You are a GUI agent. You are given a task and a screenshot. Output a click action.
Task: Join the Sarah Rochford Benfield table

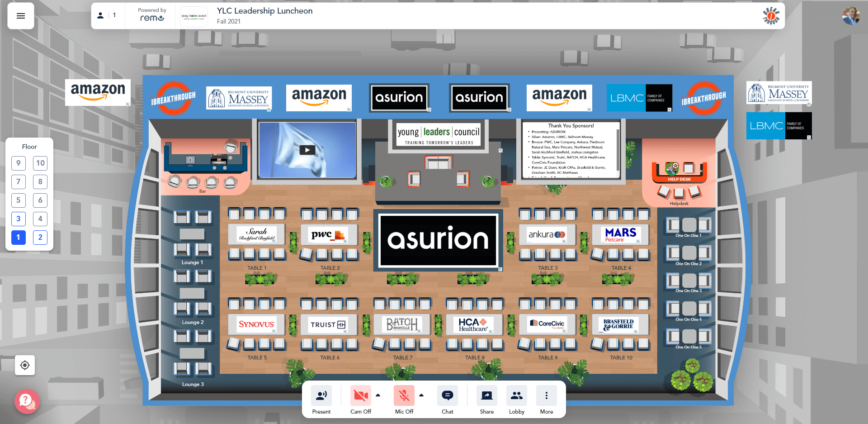click(257, 235)
